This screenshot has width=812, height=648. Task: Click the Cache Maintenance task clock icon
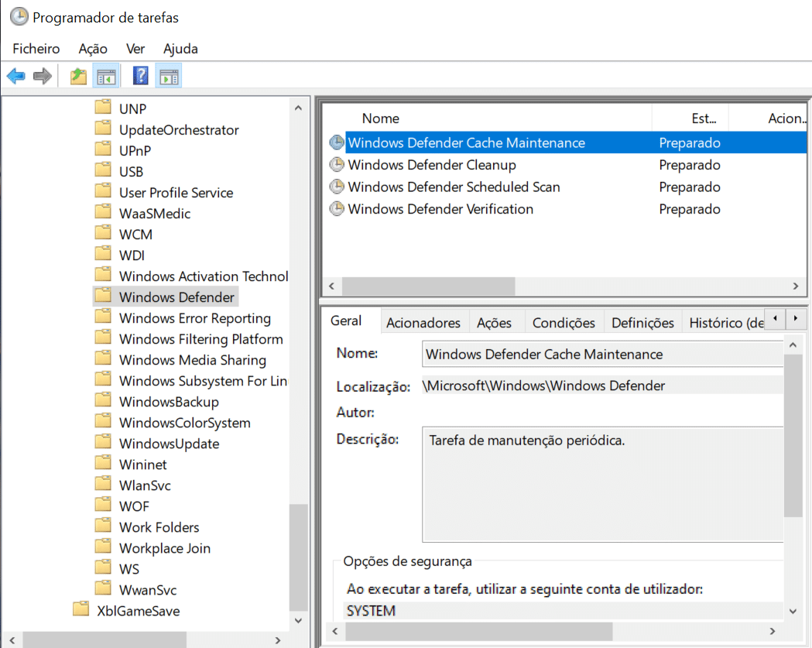(x=337, y=142)
